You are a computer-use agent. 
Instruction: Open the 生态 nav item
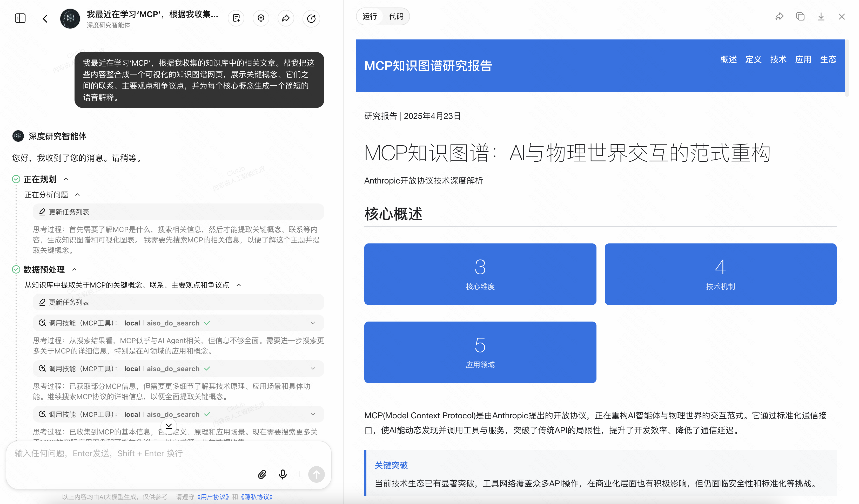(828, 59)
